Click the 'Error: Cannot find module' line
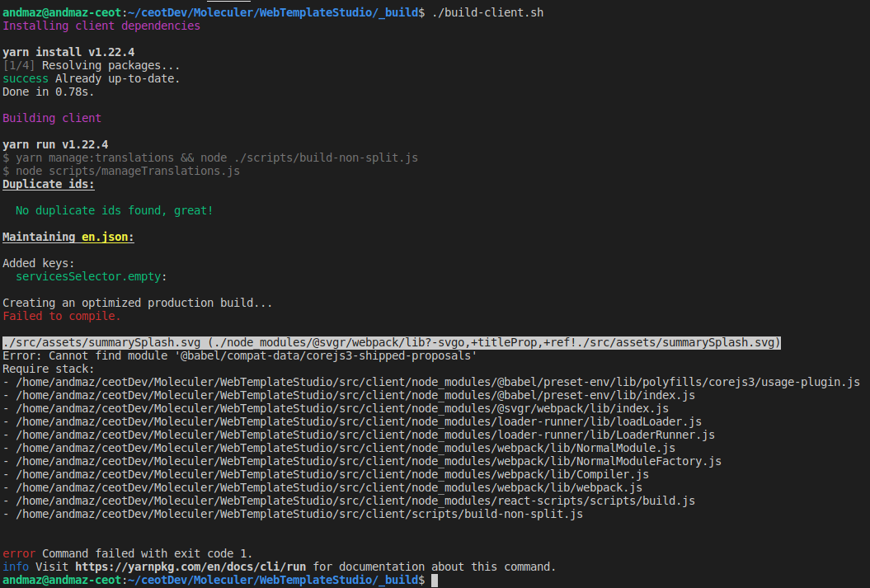Image resolution: width=870 pixels, height=588 pixels. 240,356
